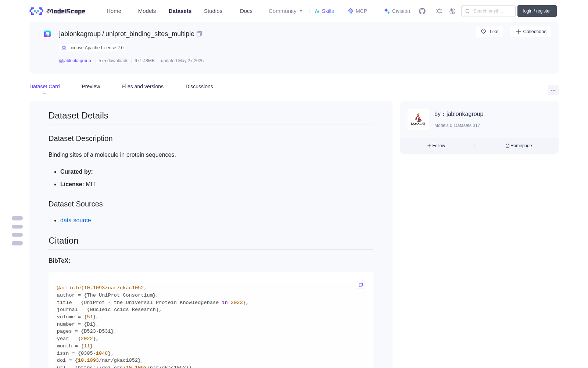
Task: Click the 'by : jablonkagroup' author name
Action: pos(459,114)
